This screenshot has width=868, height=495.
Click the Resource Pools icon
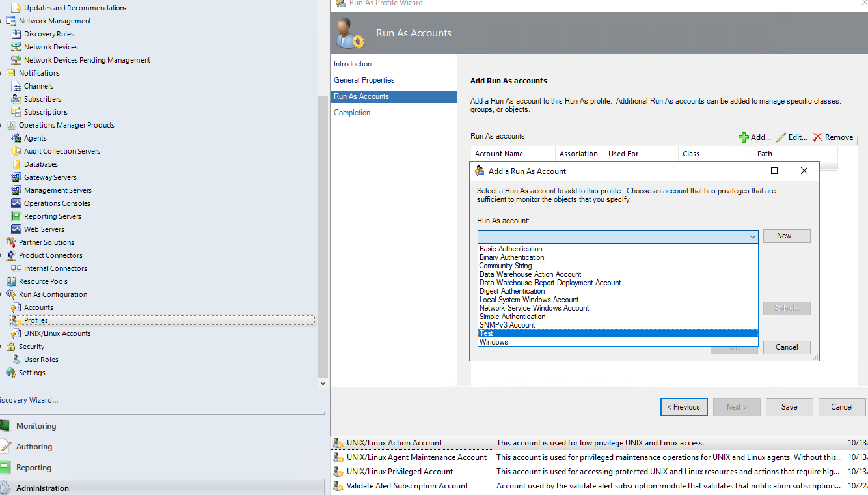pyautogui.click(x=11, y=281)
